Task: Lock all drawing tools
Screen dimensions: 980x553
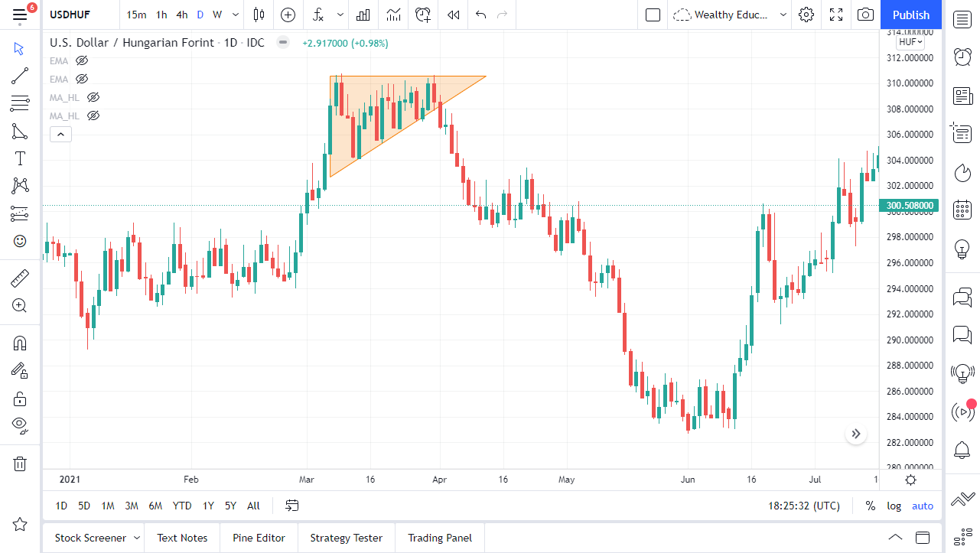Action: pyautogui.click(x=20, y=398)
